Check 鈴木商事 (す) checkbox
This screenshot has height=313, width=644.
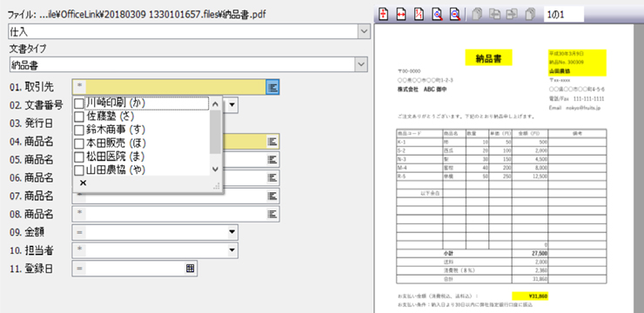[79, 130]
